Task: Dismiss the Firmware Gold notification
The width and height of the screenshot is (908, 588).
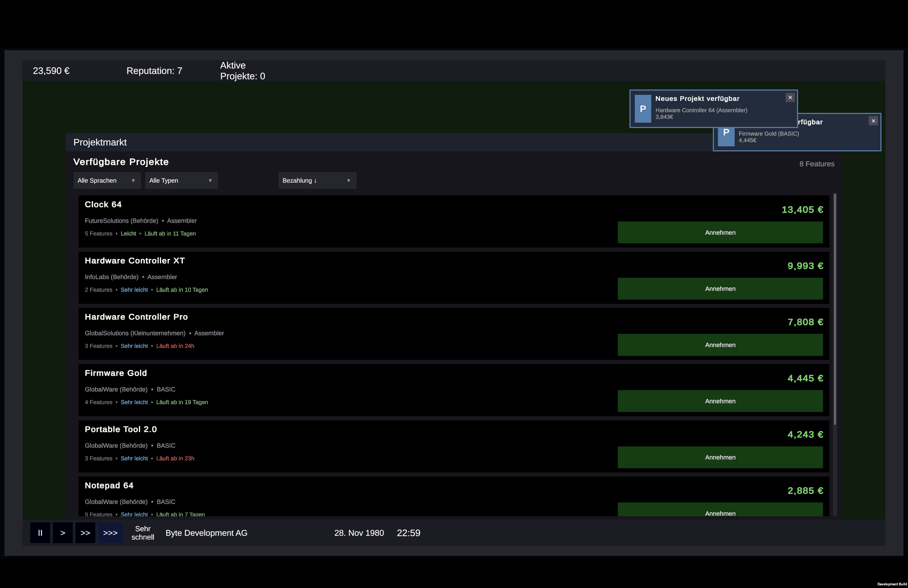Action: 873,121
